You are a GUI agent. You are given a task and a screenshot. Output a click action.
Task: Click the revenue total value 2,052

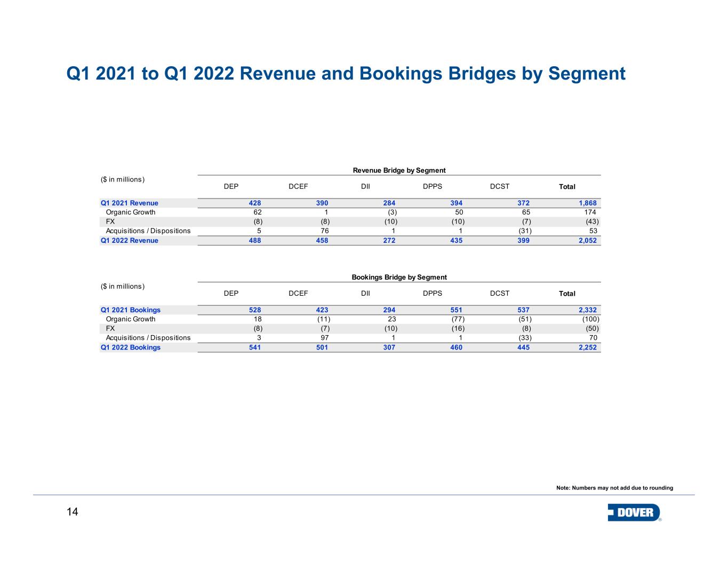[588, 240]
